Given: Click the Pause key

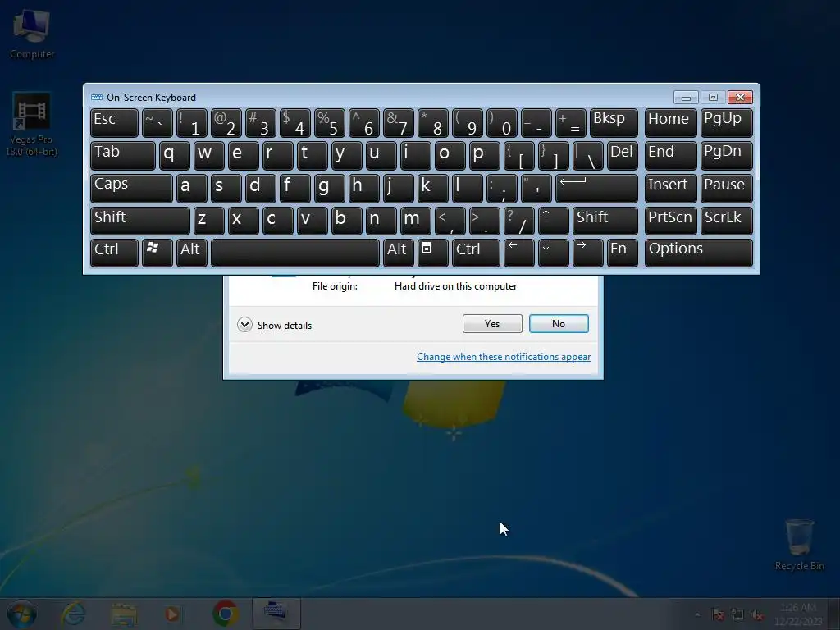Looking at the screenshot, I should [727, 188].
